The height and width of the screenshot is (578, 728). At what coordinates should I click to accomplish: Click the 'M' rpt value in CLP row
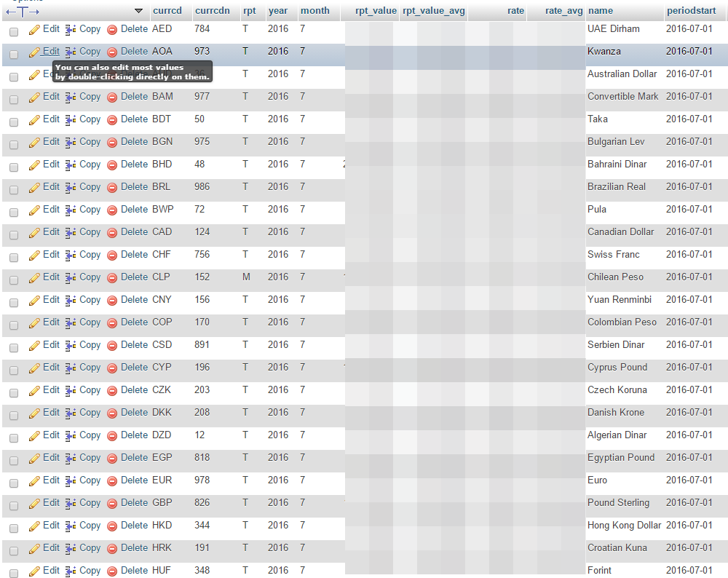(246, 277)
